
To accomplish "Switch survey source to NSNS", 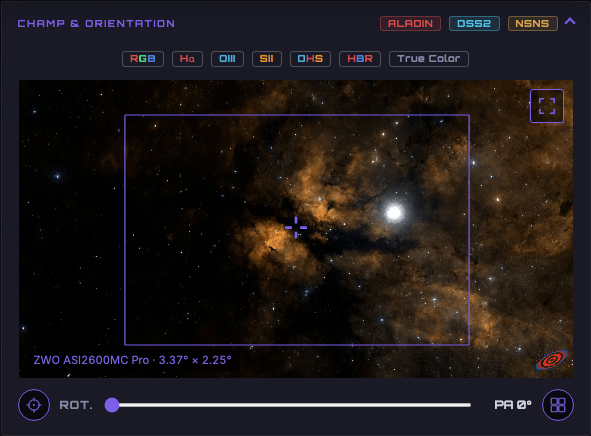I will click(x=533, y=23).
